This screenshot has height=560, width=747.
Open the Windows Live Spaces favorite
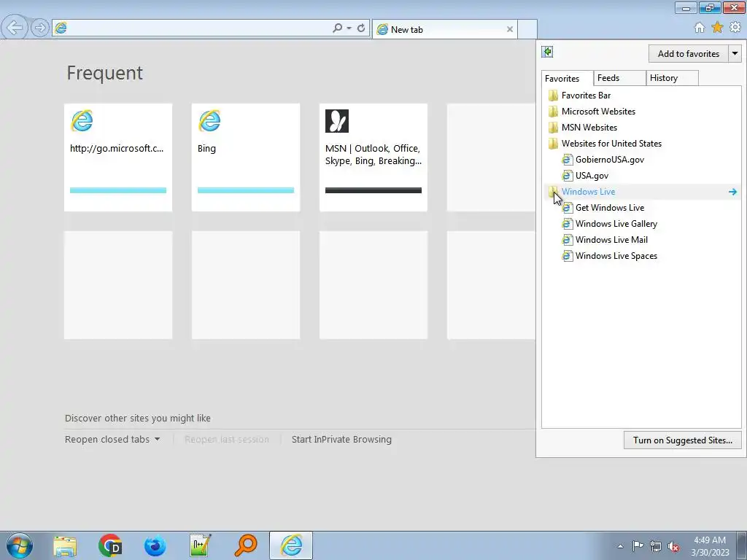(x=642, y=256)
